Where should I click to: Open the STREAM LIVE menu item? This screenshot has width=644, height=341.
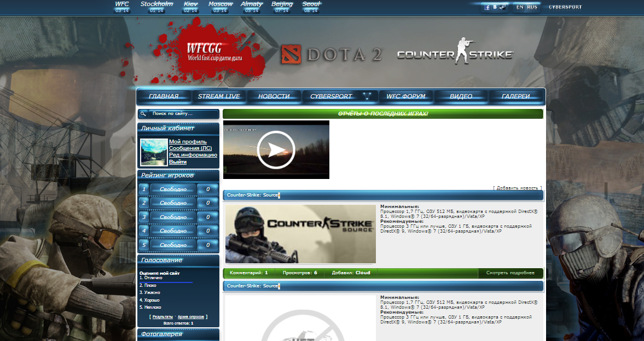tap(219, 96)
